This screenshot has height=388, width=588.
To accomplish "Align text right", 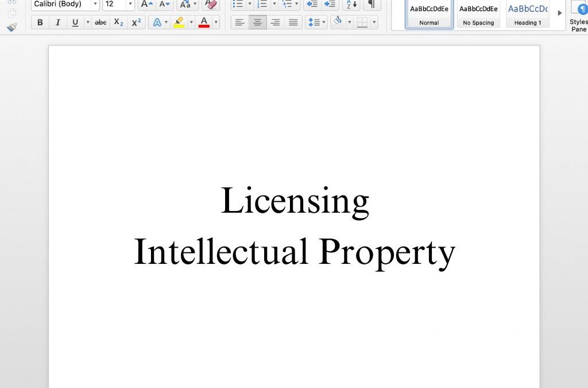I will [x=275, y=22].
